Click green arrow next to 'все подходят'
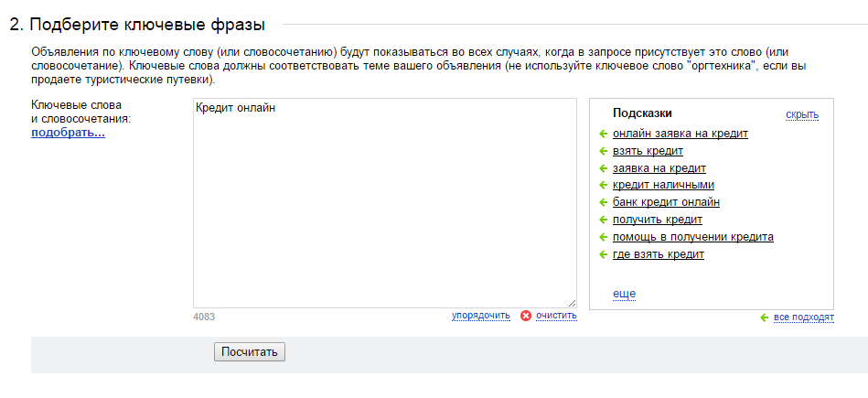The image size is (868, 398). point(765,317)
